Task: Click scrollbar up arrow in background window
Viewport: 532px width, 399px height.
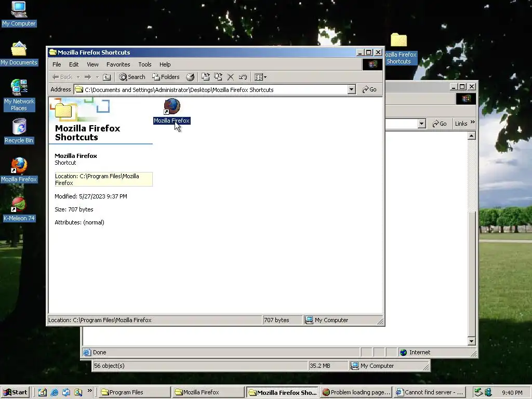Action: pos(471,136)
